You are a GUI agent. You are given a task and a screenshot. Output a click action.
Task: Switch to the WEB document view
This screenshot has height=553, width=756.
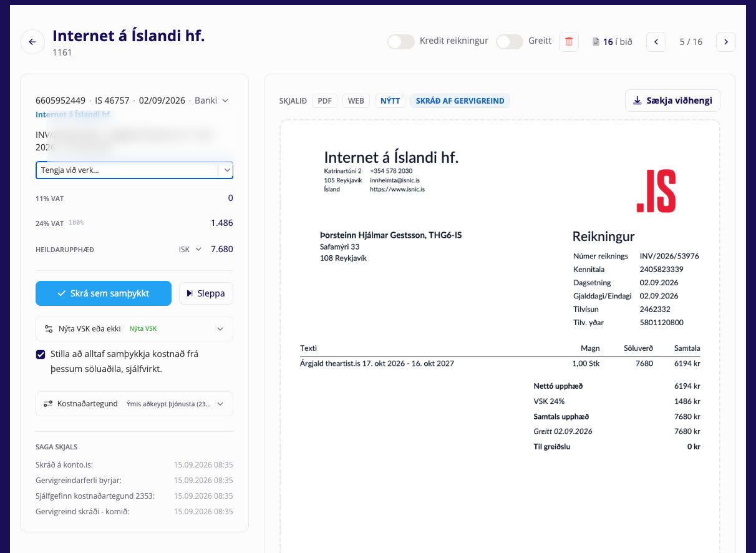coord(356,100)
